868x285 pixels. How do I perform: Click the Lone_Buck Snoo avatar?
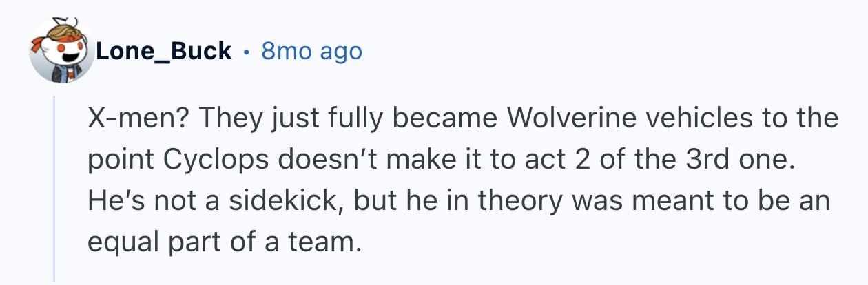[x=61, y=52]
